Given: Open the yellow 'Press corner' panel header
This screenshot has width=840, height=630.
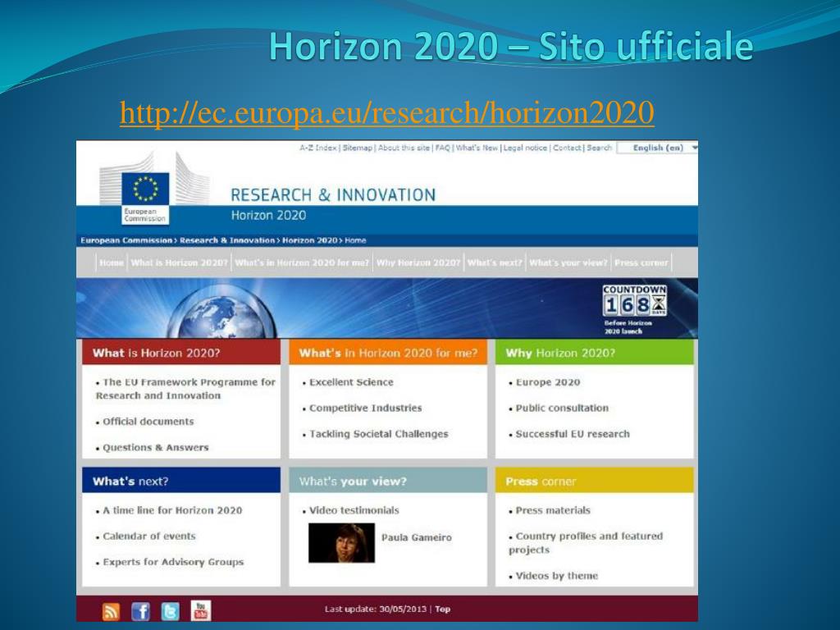Looking at the screenshot, I should click(595, 481).
